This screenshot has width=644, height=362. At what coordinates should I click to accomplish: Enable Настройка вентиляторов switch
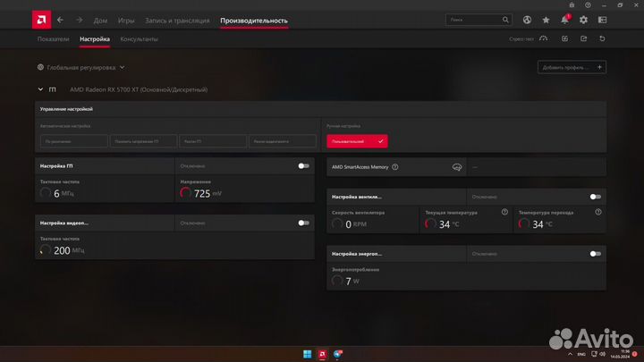click(x=595, y=197)
